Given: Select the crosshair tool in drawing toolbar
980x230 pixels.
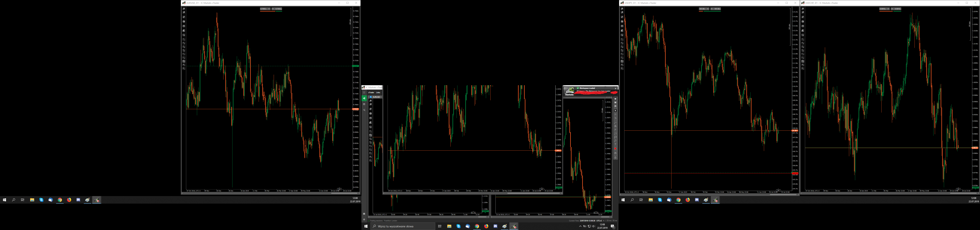Looking at the screenshot, I should coord(616,114).
